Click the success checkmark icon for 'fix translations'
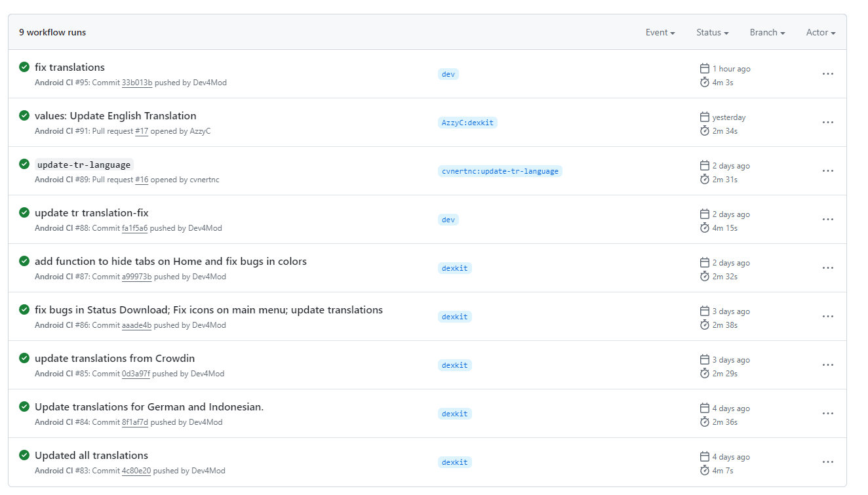868x495 pixels. [24, 67]
